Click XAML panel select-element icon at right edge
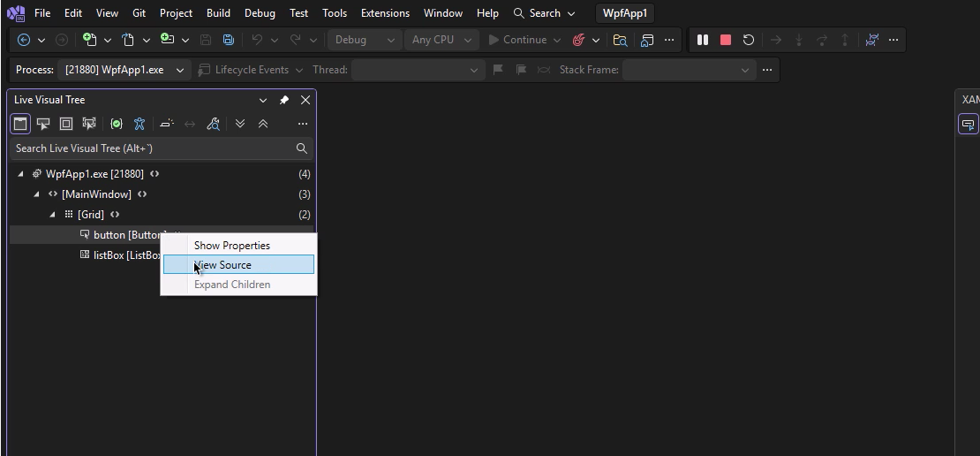980x456 pixels. pos(969,124)
